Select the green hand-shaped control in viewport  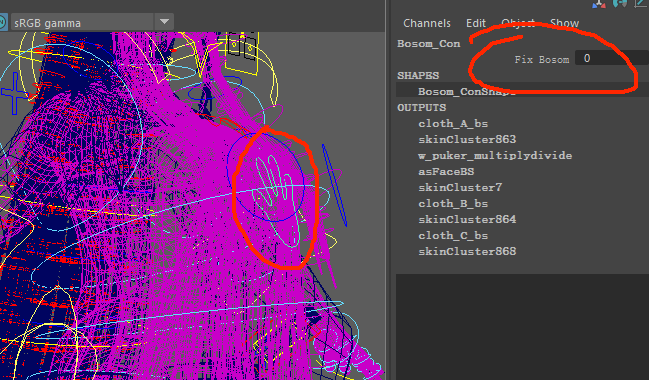coord(276,195)
